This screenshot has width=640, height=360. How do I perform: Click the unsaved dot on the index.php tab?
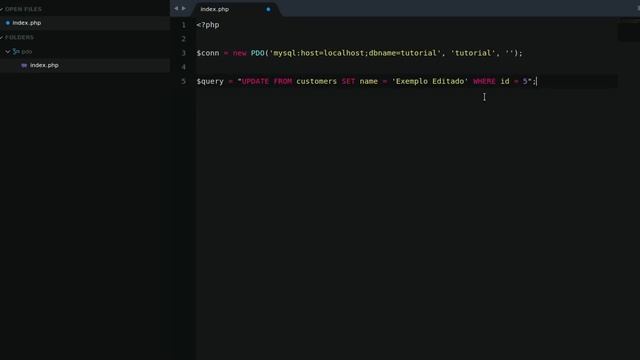point(268,9)
